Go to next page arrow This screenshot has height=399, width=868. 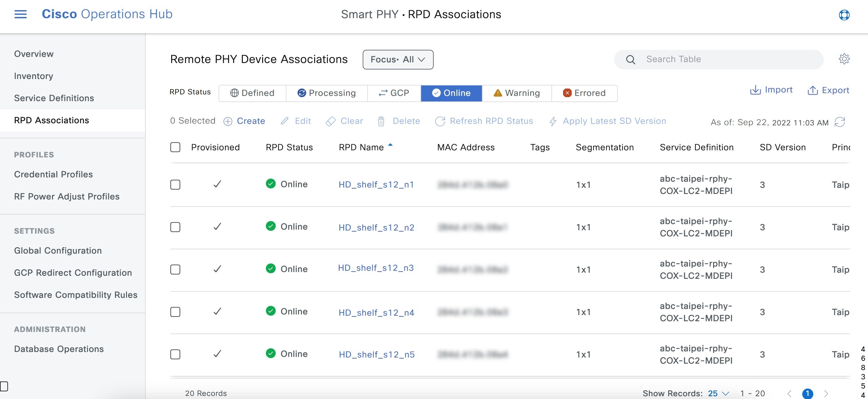pos(826,393)
